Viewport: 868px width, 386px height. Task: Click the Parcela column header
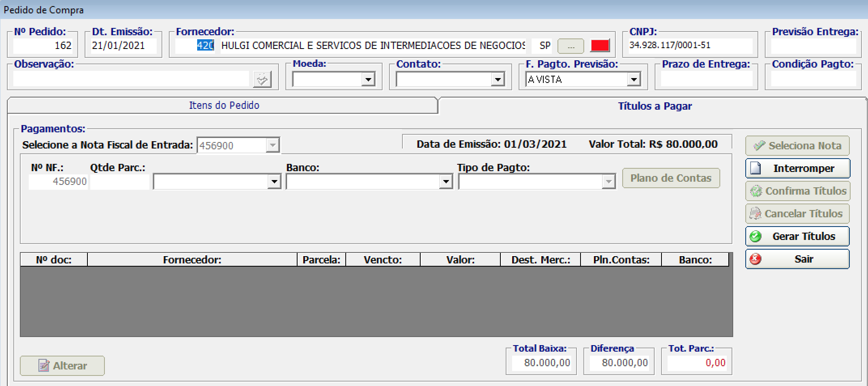pyautogui.click(x=321, y=260)
